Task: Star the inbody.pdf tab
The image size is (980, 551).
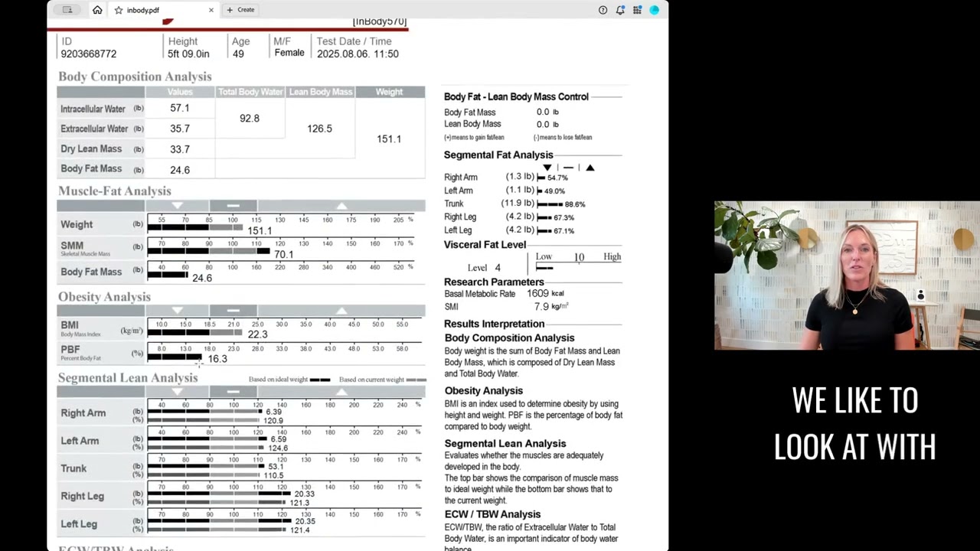Action: pyautogui.click(x=119, y=10)
